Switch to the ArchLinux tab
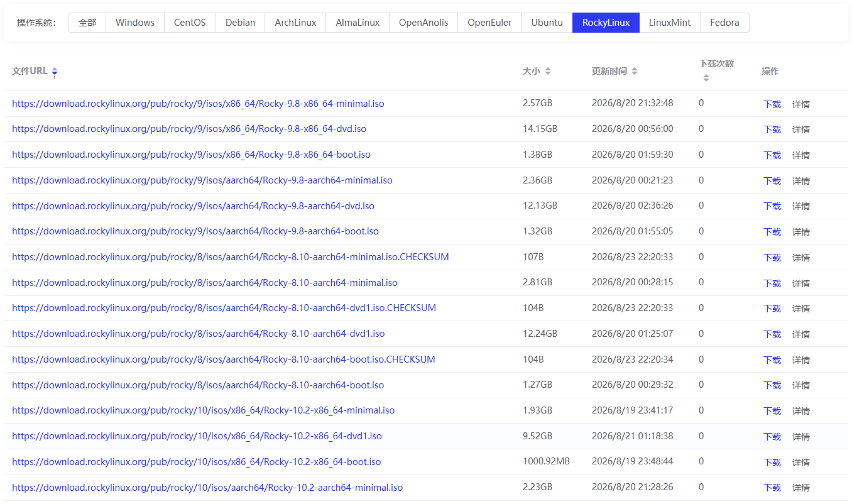Screen dimensions: 852x504 (x=295, y=23)
